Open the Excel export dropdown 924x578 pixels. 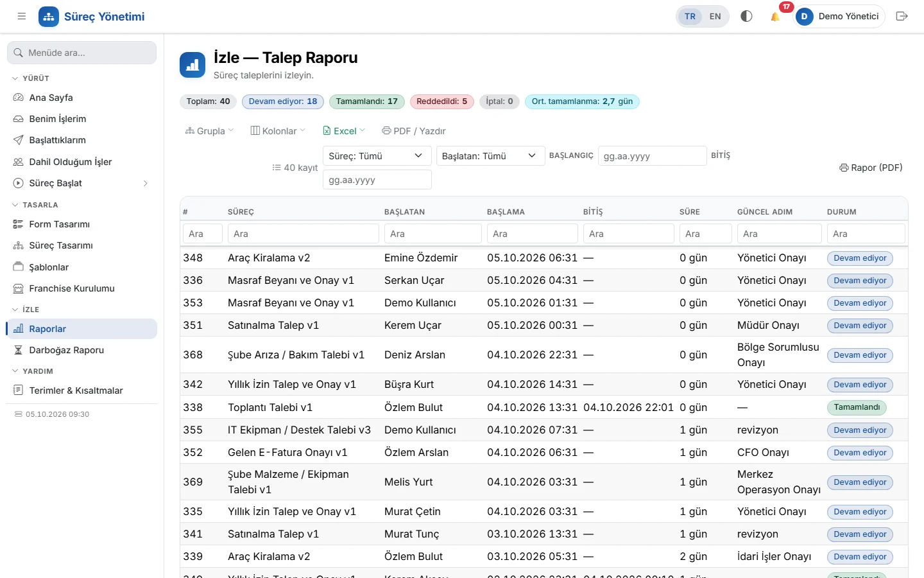click(344, 131)
